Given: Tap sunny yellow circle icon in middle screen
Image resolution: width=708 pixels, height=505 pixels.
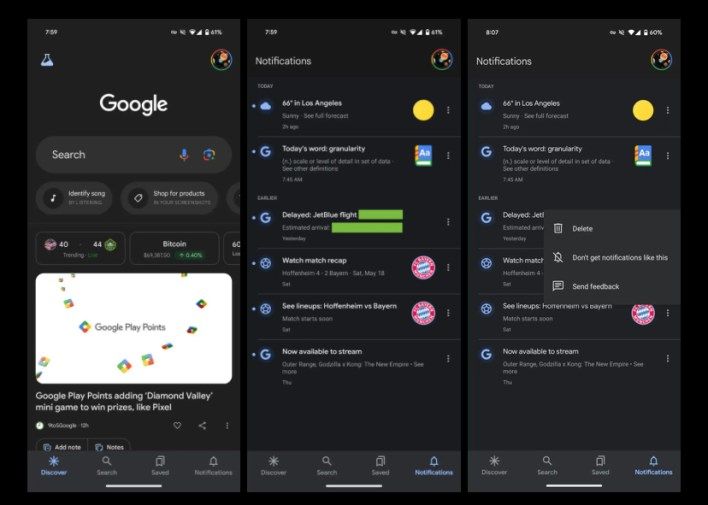Looking at the screenshot, I should point(424,110).
